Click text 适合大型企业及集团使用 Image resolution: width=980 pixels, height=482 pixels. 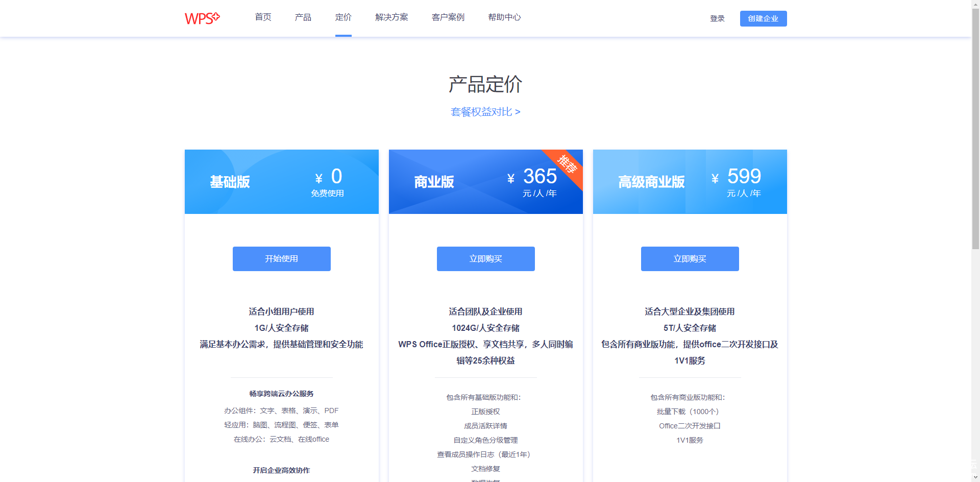690,311
